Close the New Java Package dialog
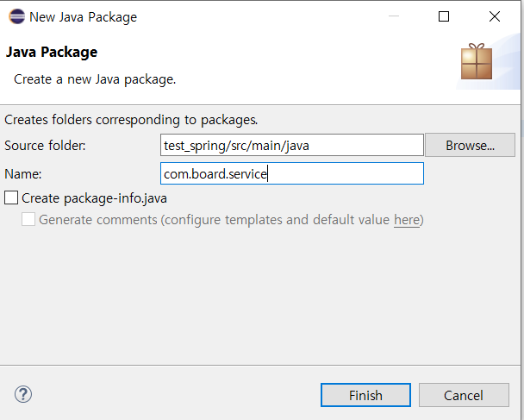The image size is (524, 420). point(495,16)
